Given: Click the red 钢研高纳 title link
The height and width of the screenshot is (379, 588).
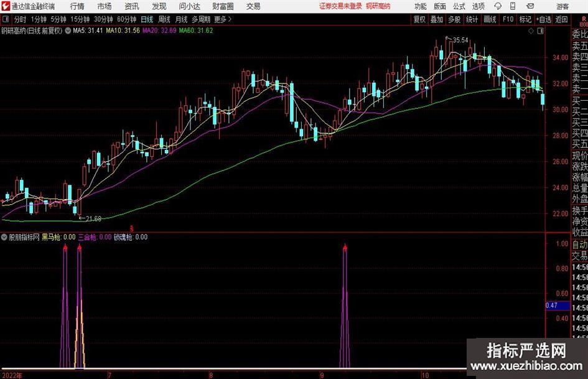Looking at the screenshot, I should [378, 6].
